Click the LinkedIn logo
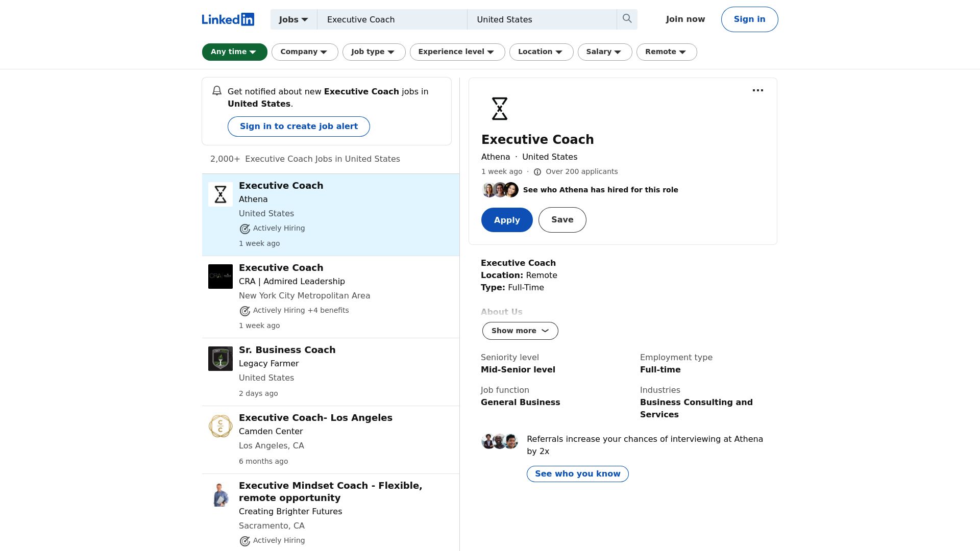980x551 pixels. (228, 19)
